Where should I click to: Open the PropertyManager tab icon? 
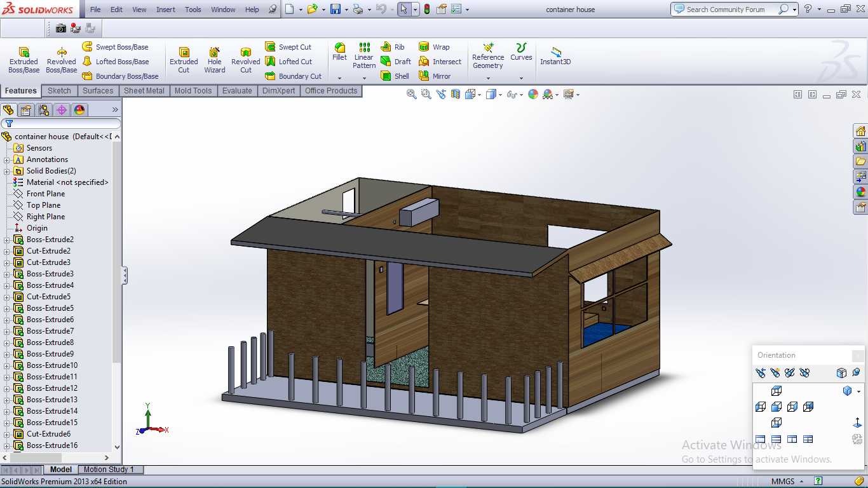point(26,110)
